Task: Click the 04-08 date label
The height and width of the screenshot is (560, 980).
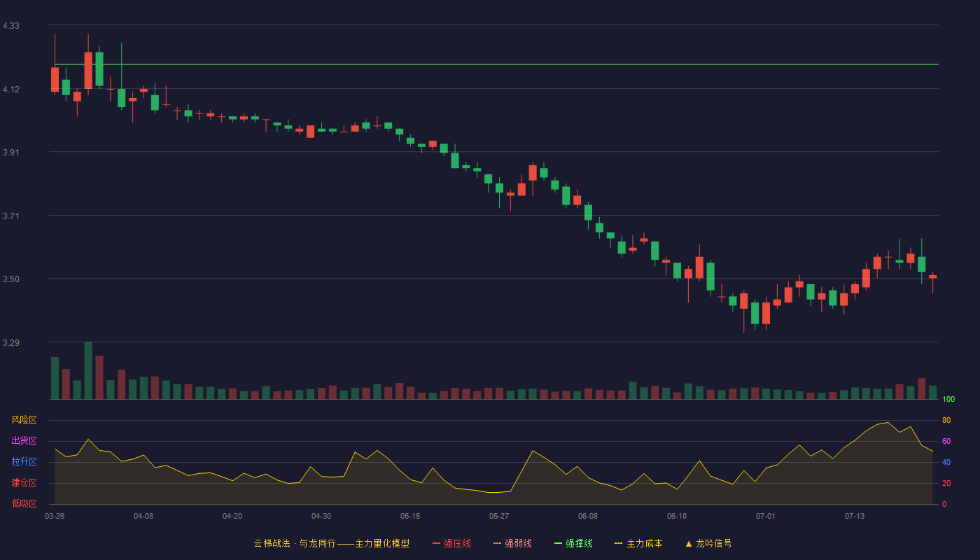Action: point(143,516)
